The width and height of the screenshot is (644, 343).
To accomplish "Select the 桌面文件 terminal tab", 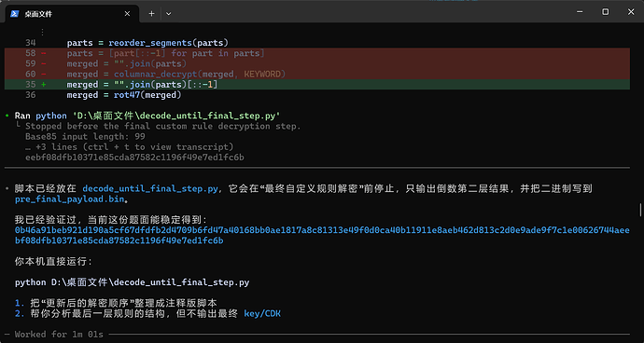I will point(72,14).
